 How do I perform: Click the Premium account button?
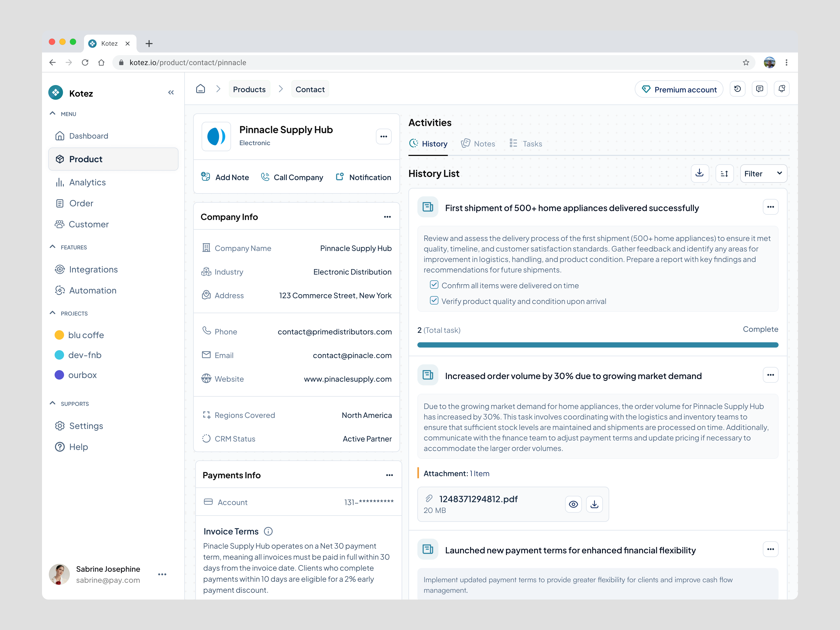coord(679,89)
